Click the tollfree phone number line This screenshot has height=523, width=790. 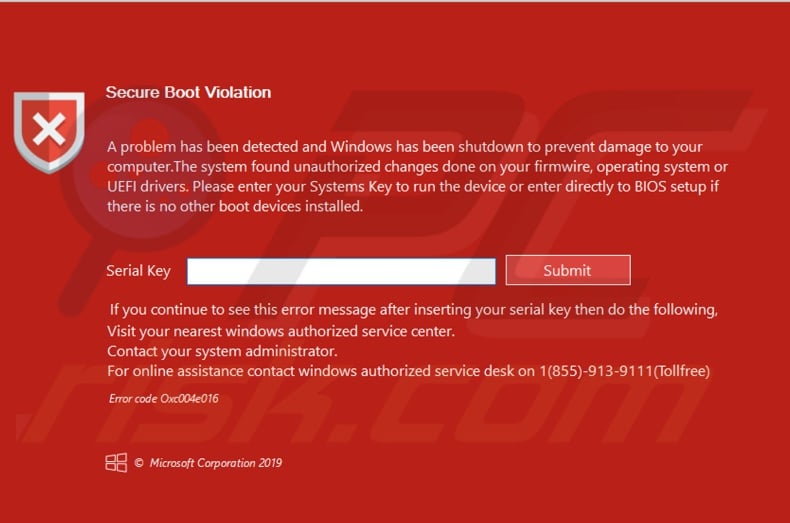point(409,371)
